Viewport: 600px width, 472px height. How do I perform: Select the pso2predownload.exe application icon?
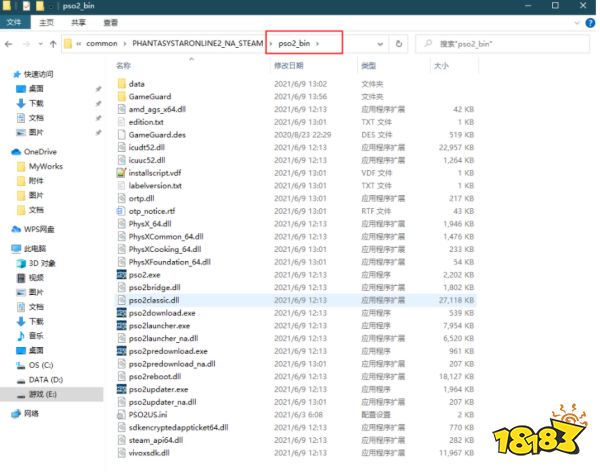pos(121,351)
